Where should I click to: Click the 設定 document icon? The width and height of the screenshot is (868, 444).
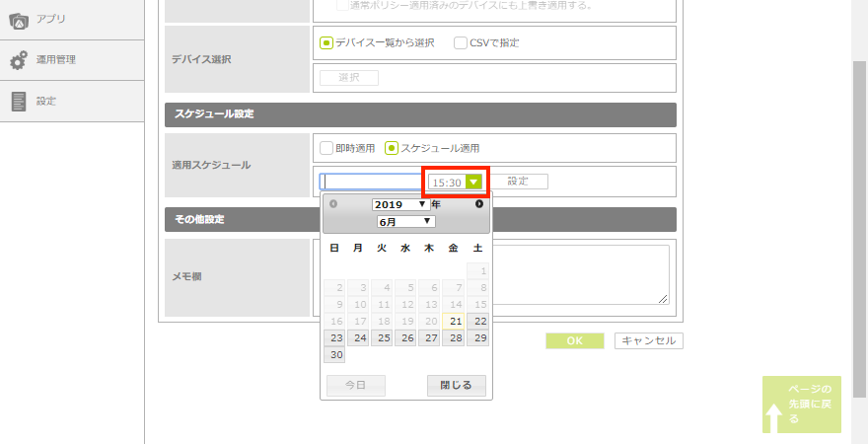click(x=18, y=102)
